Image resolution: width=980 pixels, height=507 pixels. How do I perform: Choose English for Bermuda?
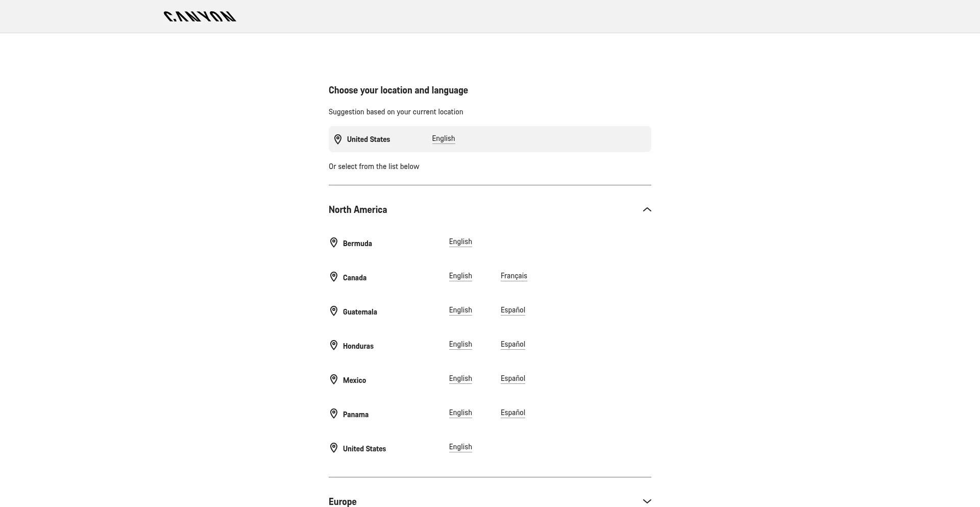pos(460,242)
